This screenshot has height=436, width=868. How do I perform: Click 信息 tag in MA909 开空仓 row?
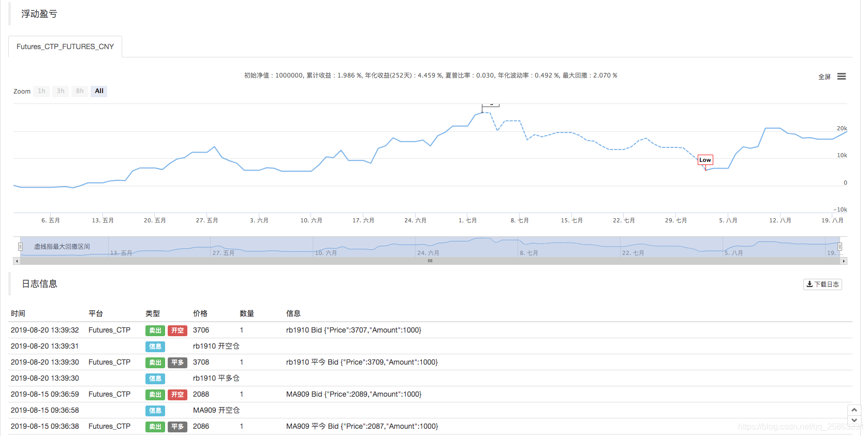(155, 411)
